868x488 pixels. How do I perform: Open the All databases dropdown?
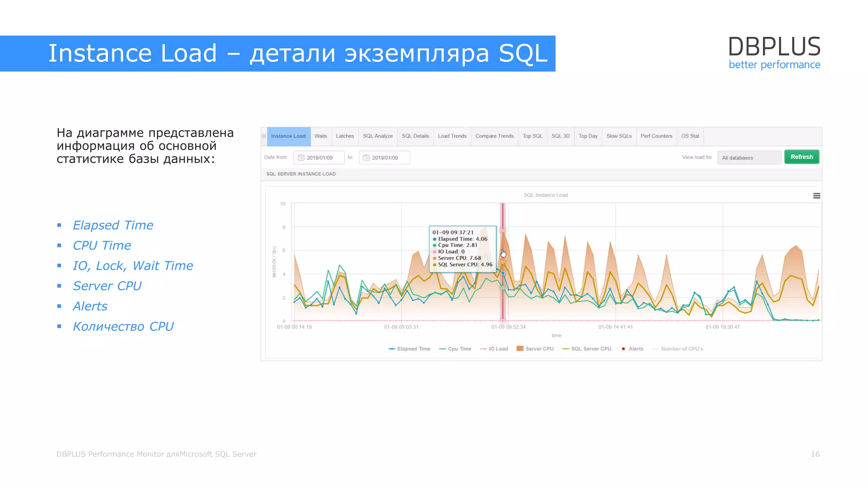(749, 158)
